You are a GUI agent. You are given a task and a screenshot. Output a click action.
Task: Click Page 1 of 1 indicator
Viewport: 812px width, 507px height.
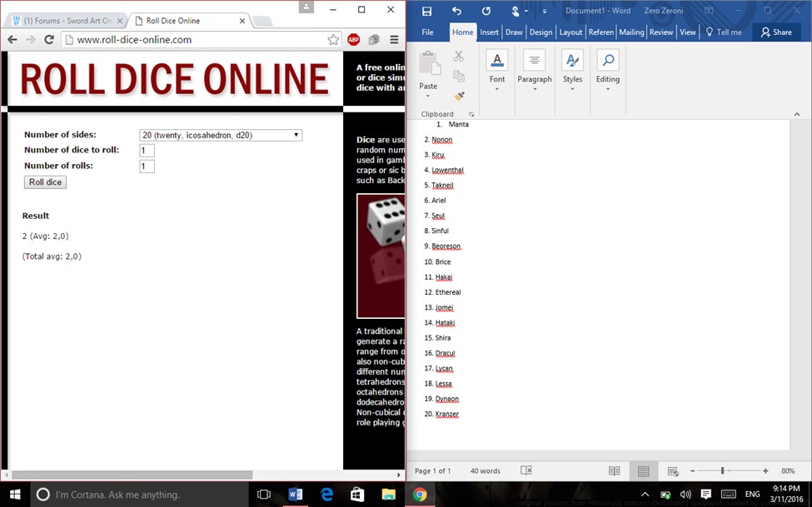pyautogui.click(x=432, y=470)
